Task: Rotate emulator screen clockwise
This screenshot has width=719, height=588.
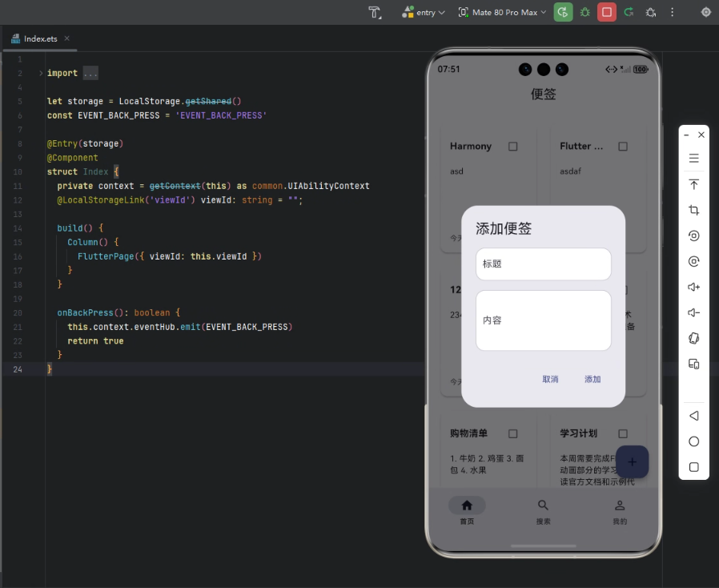Action: (x=694, y=261)
